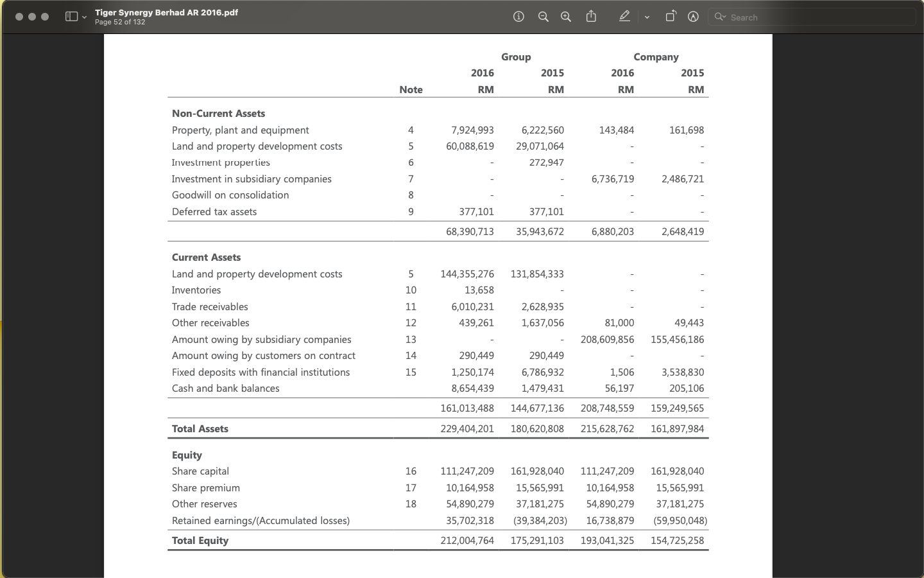Select value 8,654,439

(x=472, y=389)
